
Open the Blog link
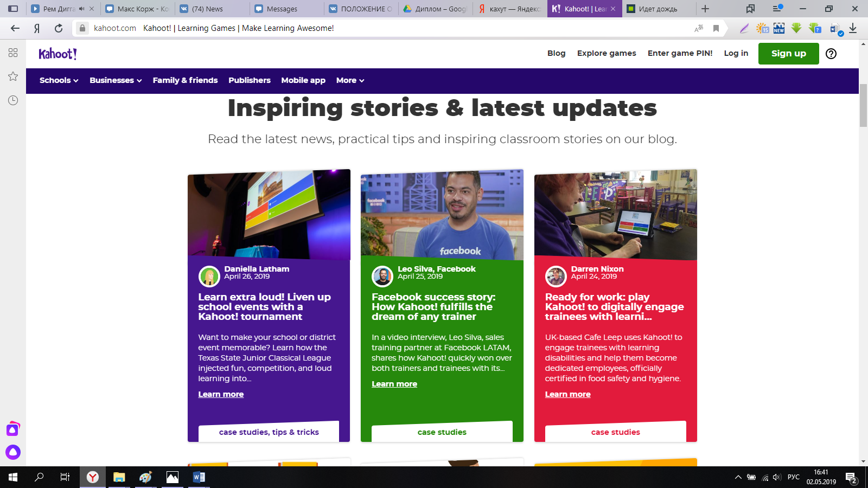click(x=556, y=53)
